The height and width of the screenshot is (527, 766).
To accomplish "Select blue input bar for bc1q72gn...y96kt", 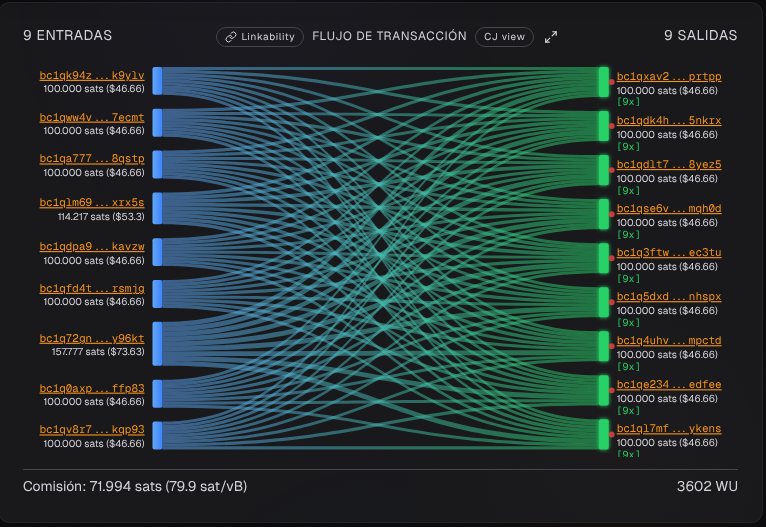I will (x=157, y=343).
